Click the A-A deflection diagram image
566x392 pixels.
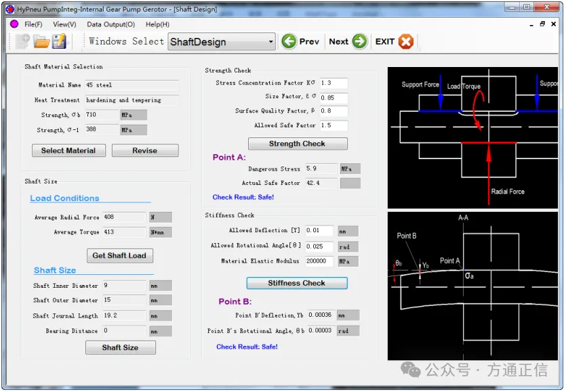point(473,286)
